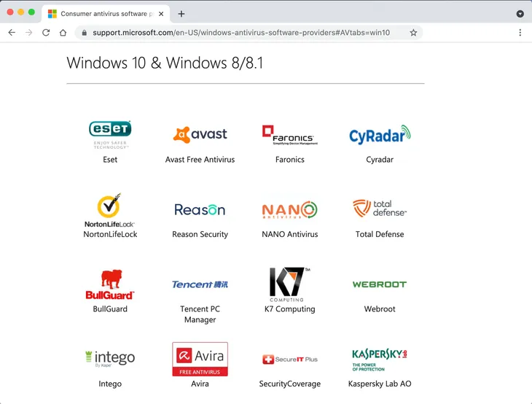Image resolution: width=532 pixels, height=404 pixels.
Task: Close the Consumer antivirus software tab
Action: (x=161, y=14)
